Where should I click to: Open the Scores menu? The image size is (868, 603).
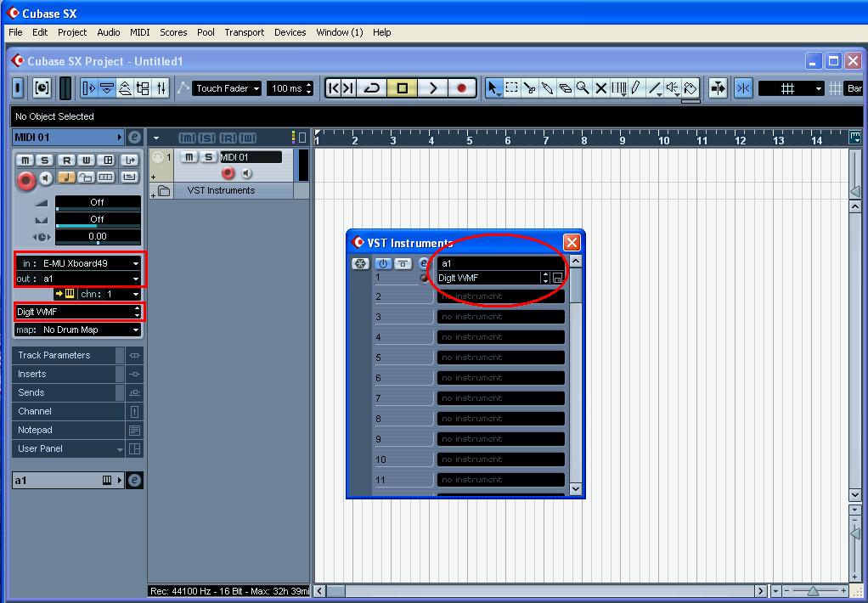[x=173, y=32]
